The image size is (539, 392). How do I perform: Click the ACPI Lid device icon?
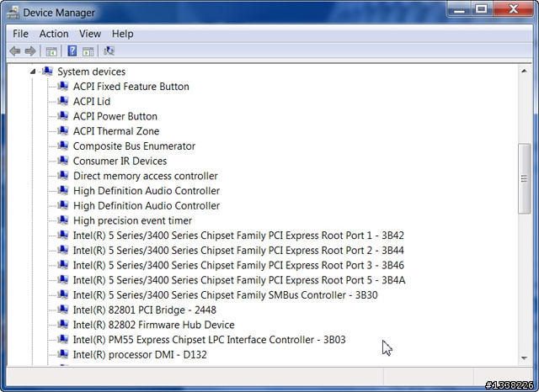[63, 101]
